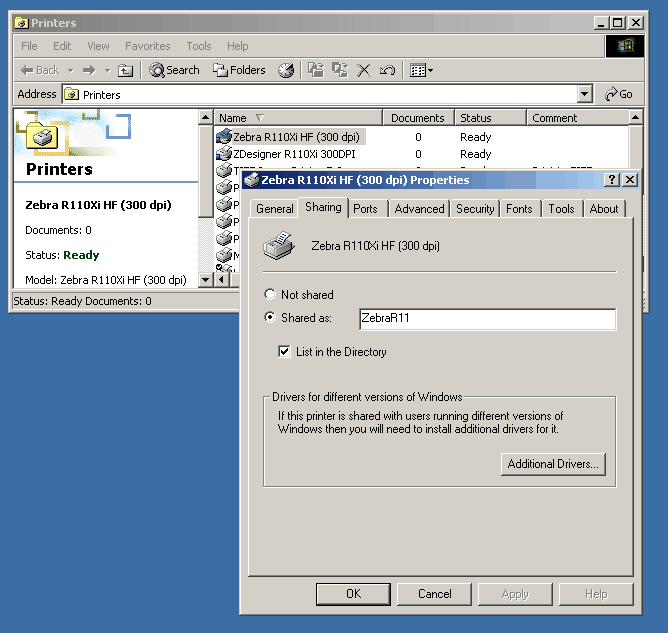Open the Forward button history dropdown arrow
668x633 pixels.
[x=107, y=71]
